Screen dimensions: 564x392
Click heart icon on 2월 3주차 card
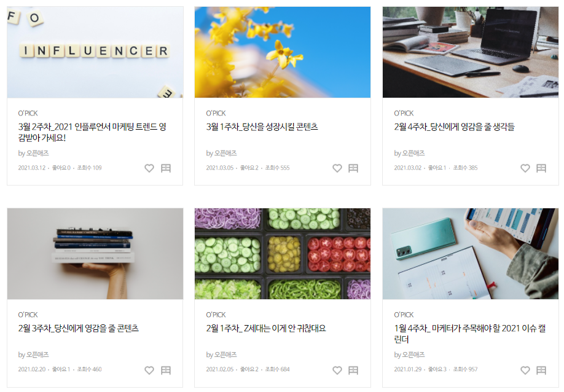click(149, 370)
